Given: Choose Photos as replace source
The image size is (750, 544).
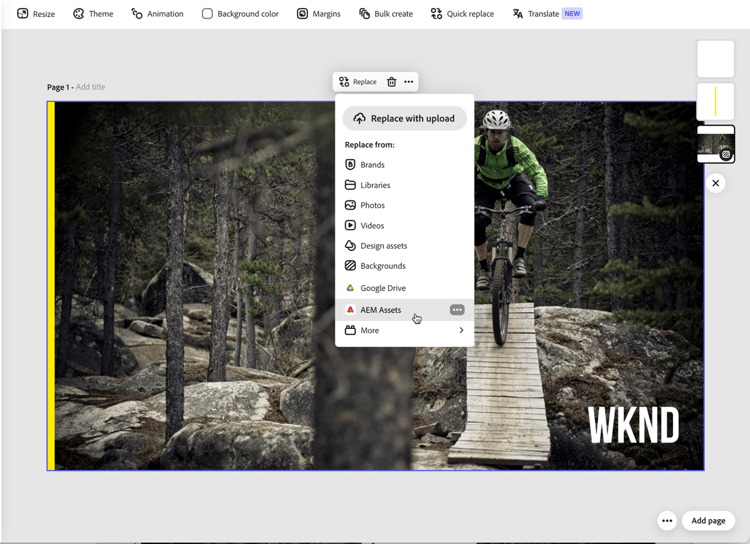Looking at the screenshot, I should (405, 205).
